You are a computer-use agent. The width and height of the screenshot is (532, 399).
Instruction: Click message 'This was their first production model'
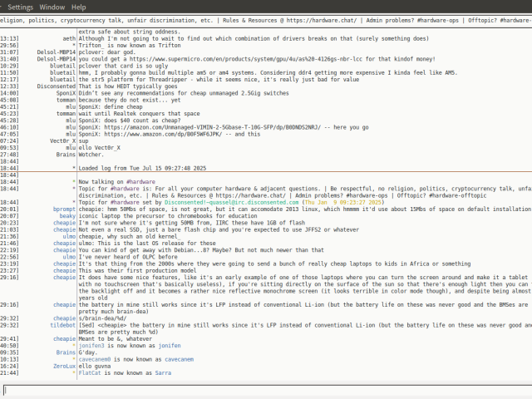coord(137,270)
